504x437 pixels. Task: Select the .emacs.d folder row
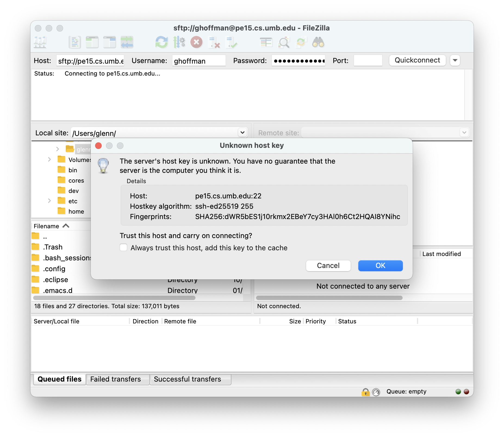(137, 291)
